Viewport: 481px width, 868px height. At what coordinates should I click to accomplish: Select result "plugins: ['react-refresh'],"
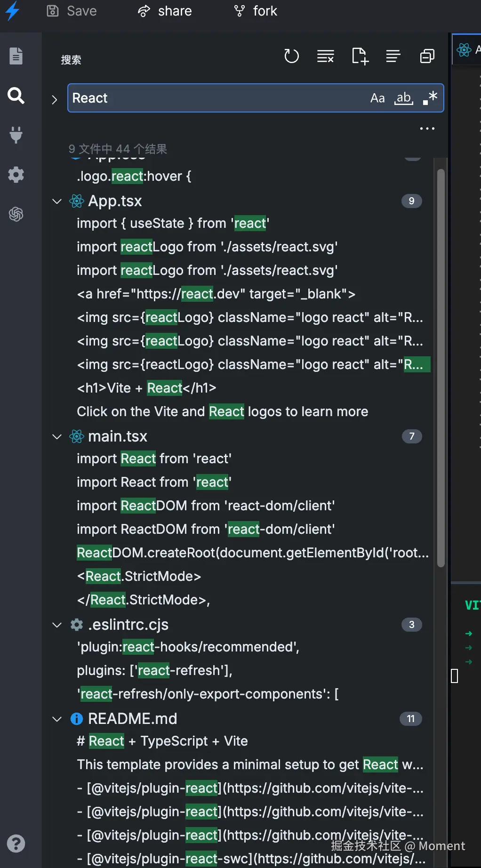coord(154,670)
